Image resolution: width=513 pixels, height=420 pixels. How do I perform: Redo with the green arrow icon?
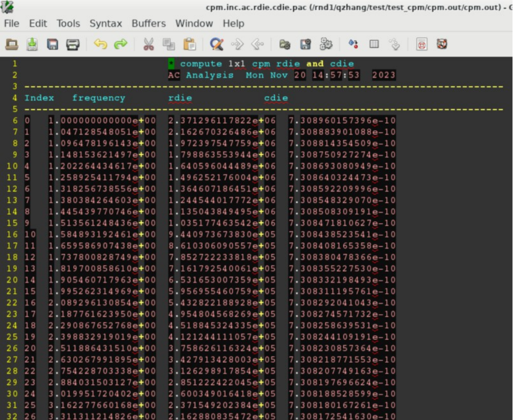point(121,44)
